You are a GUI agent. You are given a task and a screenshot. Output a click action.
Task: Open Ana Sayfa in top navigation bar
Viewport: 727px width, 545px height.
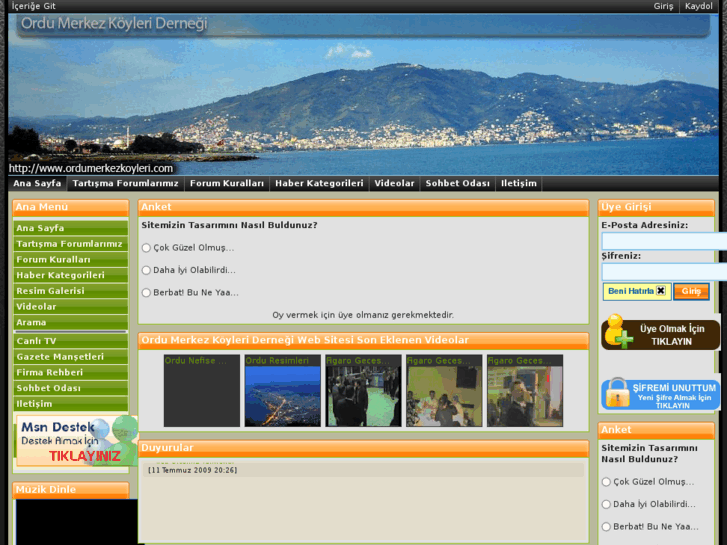[37, 183]
